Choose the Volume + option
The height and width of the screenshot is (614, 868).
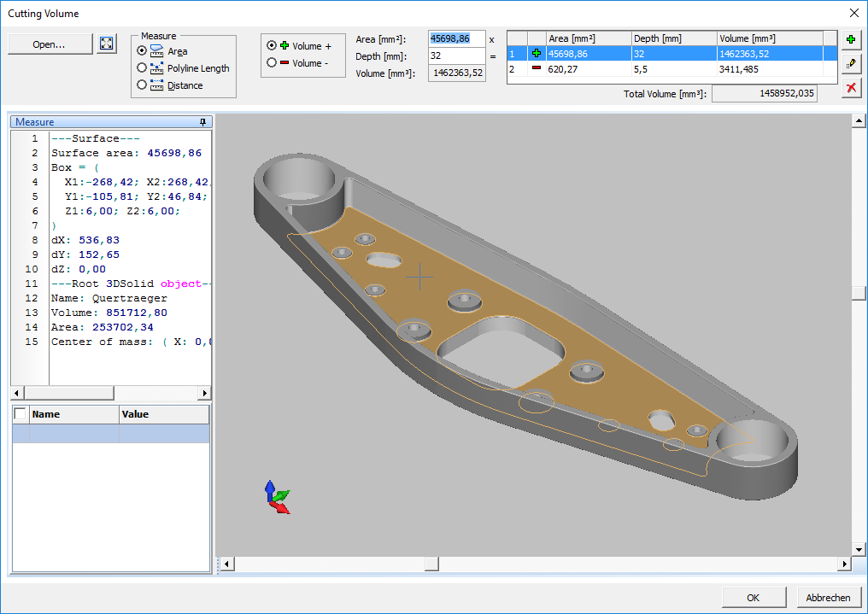pos(272,45)
